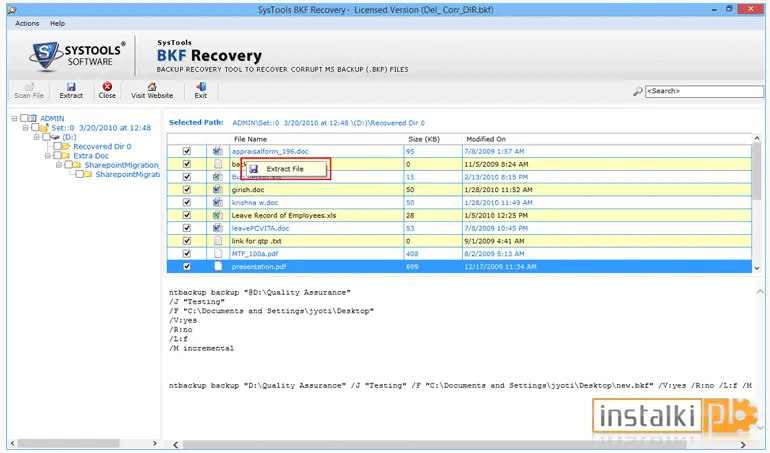Collapse the (D:) drive tree node
The width and height of the screenshot is (770, 453).
pyautogui.click(x=37, y=137)
